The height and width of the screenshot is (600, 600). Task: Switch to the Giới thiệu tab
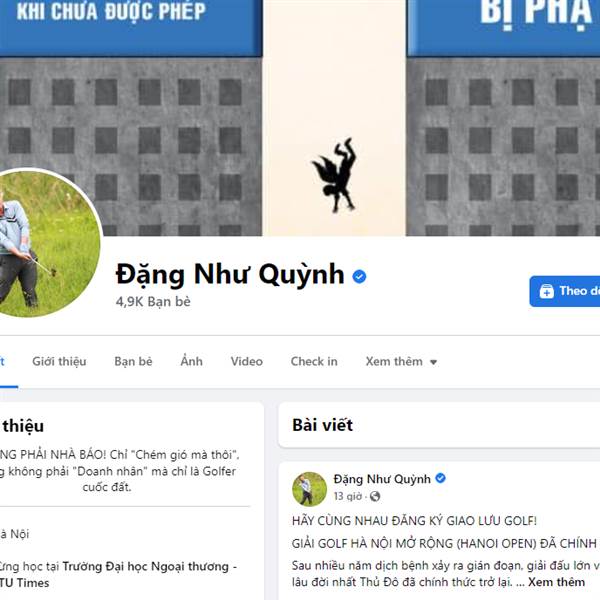coord(59,362)
